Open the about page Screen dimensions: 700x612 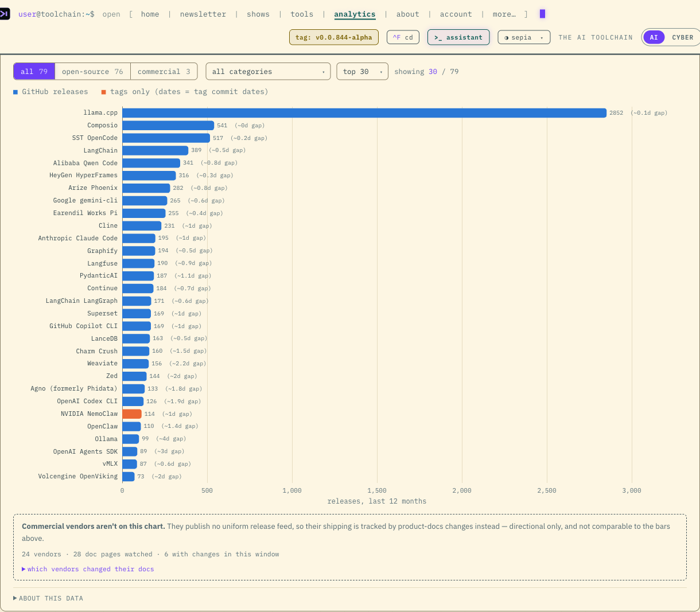point(407,14)
